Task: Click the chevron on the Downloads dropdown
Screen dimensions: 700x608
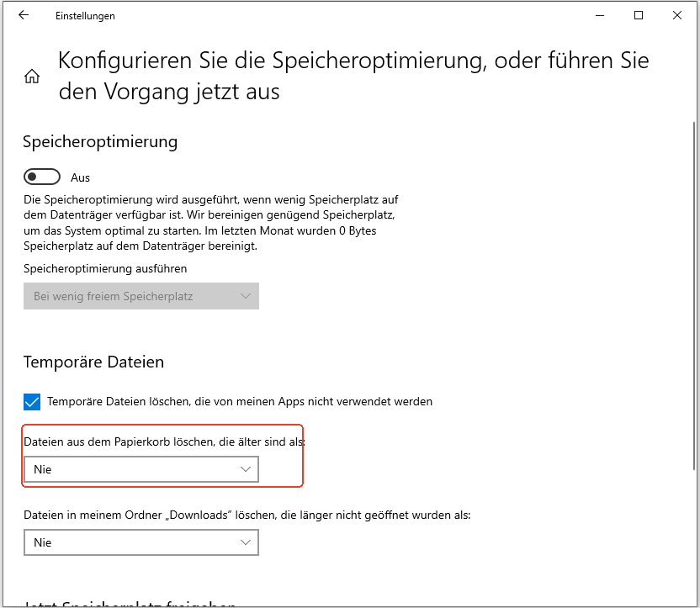Action: (x=247, y=542)
